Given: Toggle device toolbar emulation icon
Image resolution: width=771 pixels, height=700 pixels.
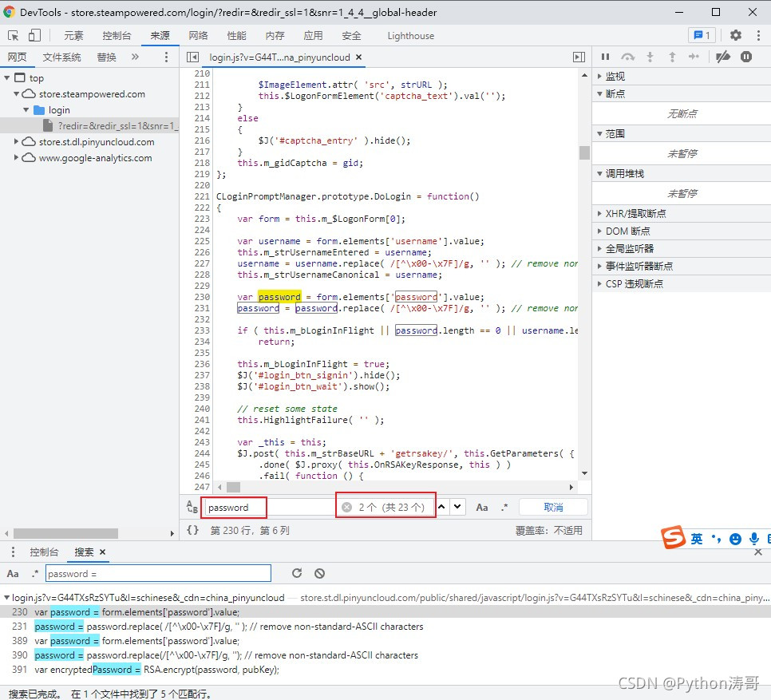Looking at the screenshot, I should (34, 35).
